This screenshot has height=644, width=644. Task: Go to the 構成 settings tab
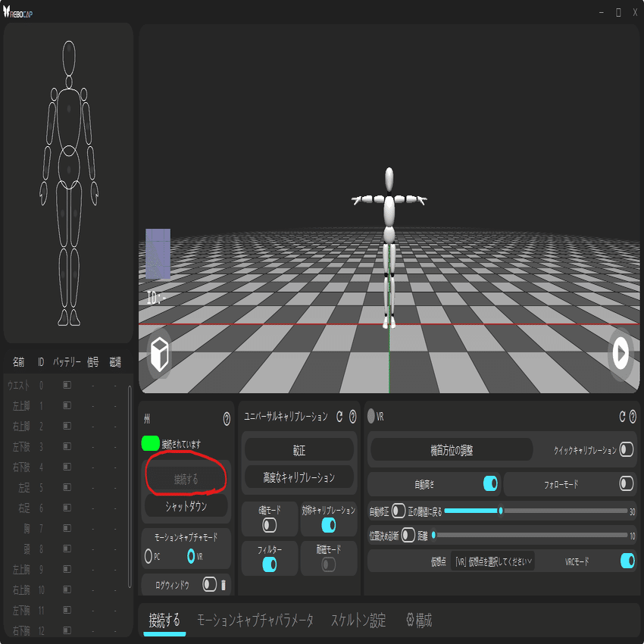(419, 621)
